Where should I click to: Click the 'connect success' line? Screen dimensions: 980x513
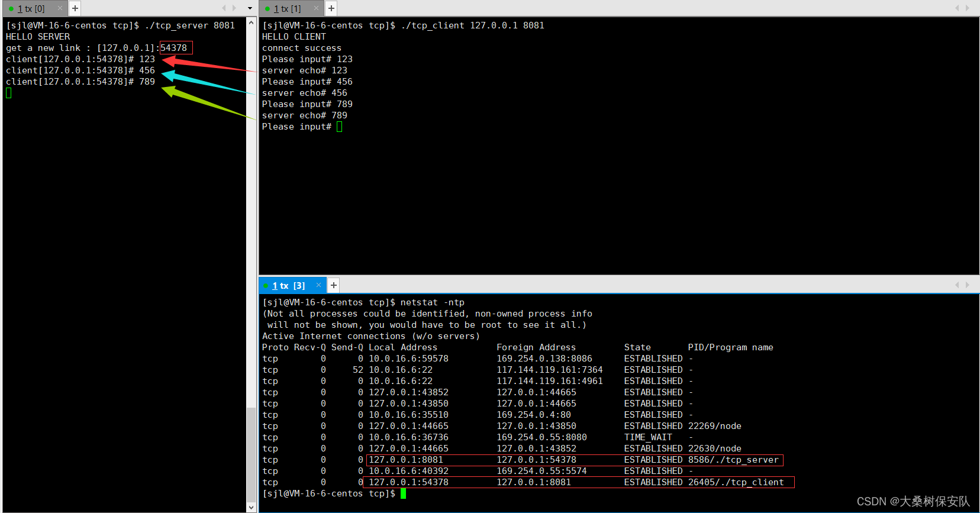pyautogui.click(x=302, y=48)
